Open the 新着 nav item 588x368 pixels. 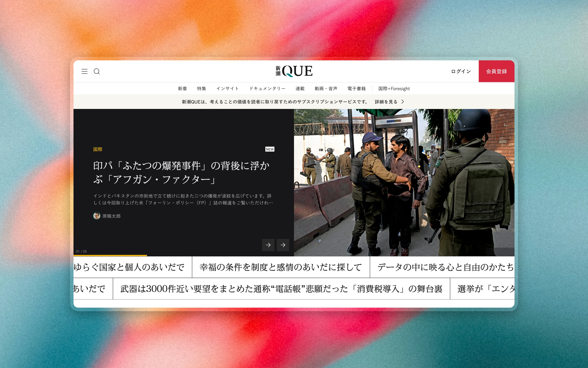pos(182,89)
